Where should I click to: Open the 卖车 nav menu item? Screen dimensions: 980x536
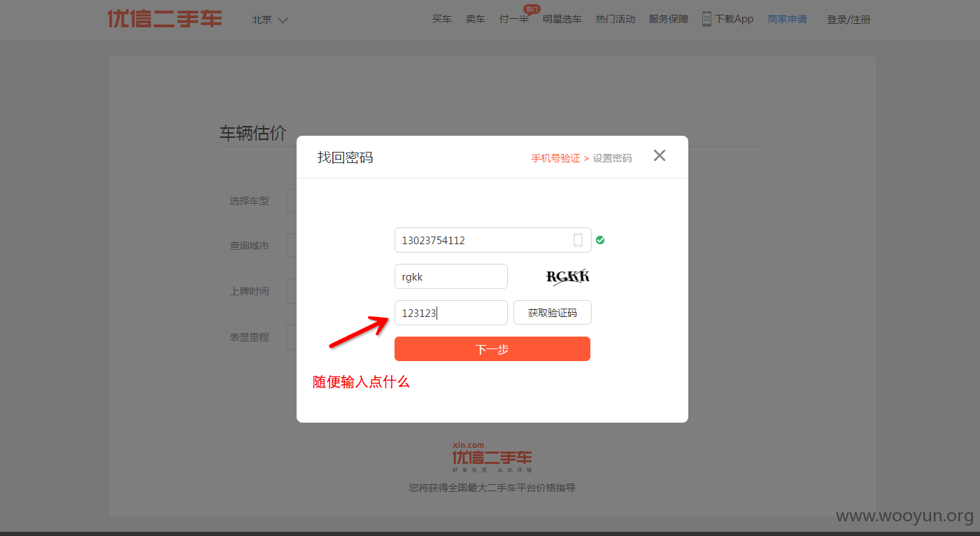coord(476,20)
